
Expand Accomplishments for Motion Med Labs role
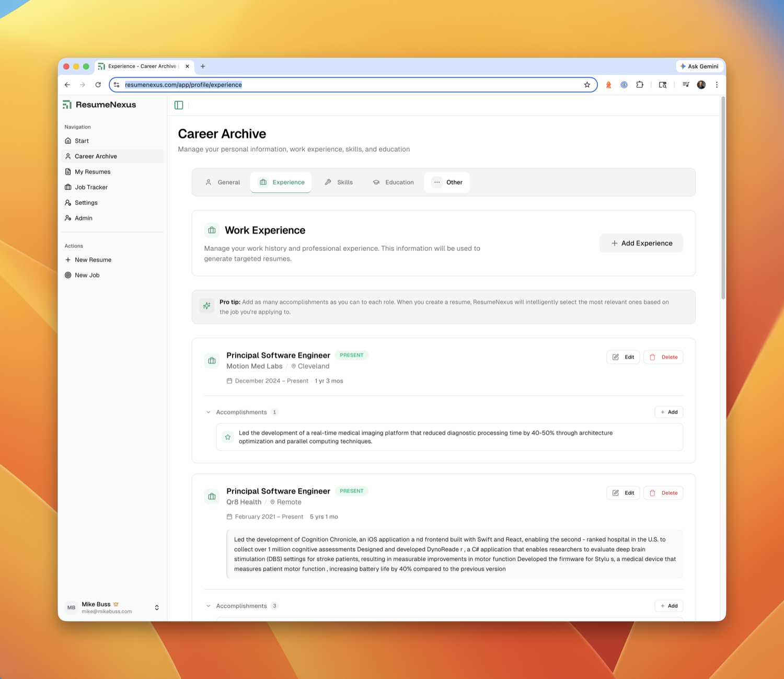[208, 412]
